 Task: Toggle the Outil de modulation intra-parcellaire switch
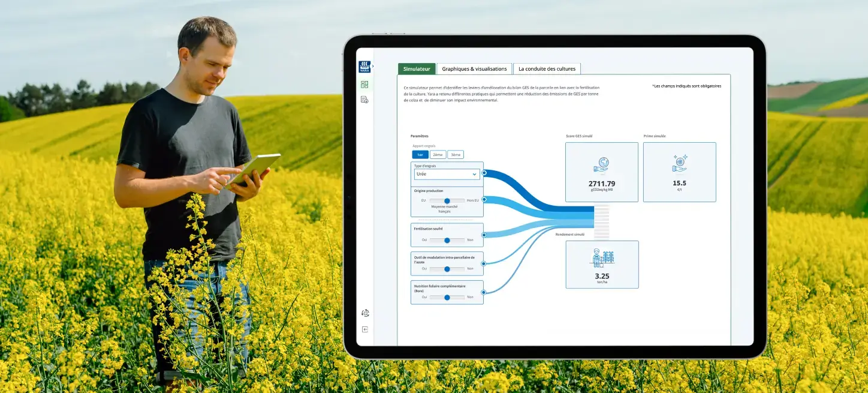pos(447,269)
